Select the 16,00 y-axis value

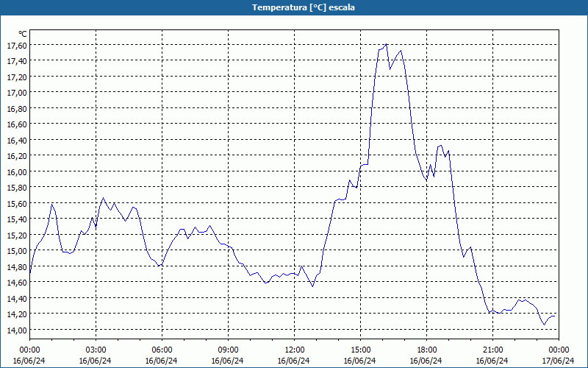point(17,171)
